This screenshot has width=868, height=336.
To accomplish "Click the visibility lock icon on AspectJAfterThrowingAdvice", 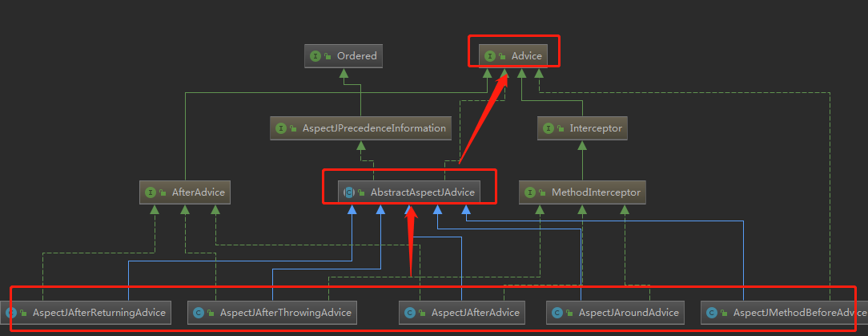I will 211,314.
